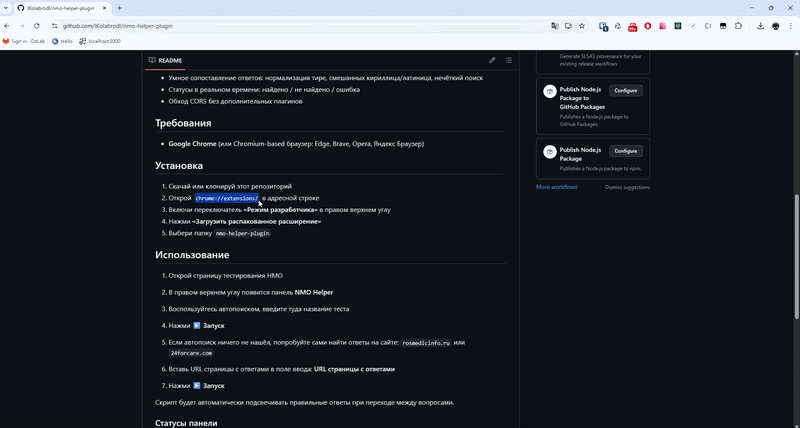Viewport: 800px width, 428px height.
Task: Click the nmo-helper-plugin code text
Action: coord(242,234)
